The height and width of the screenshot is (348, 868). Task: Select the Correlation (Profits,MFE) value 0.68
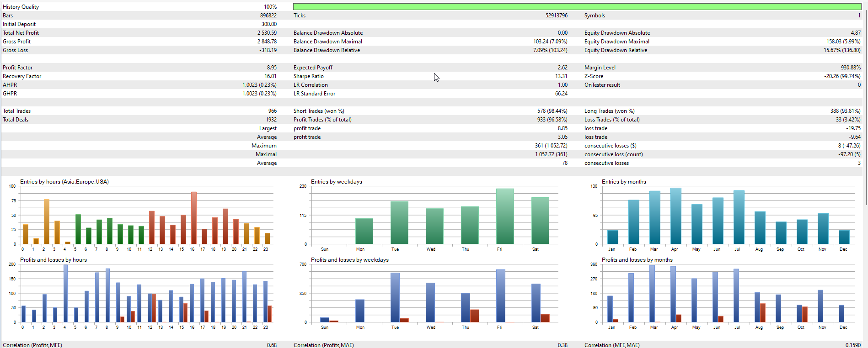coord(272,345)
